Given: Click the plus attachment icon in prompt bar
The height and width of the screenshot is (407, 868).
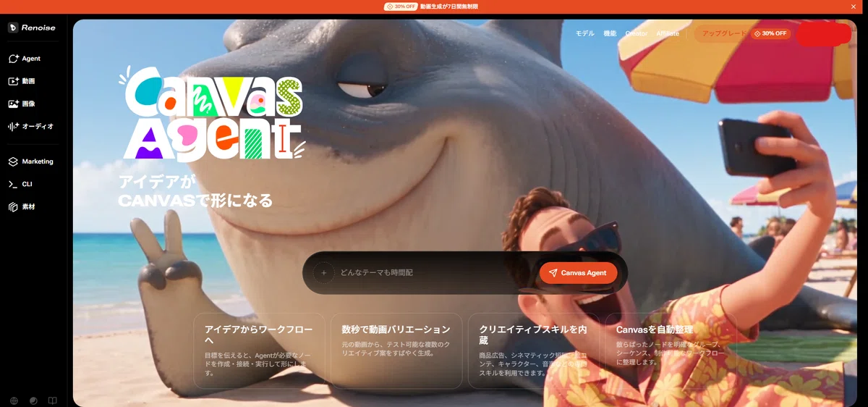Looking at the screenshot, I should tap(323, 273).
